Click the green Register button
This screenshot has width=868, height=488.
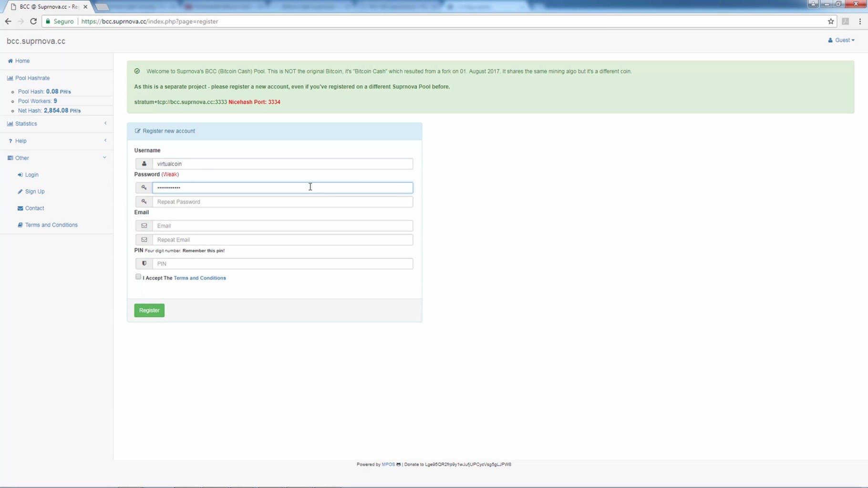[149, 311]
